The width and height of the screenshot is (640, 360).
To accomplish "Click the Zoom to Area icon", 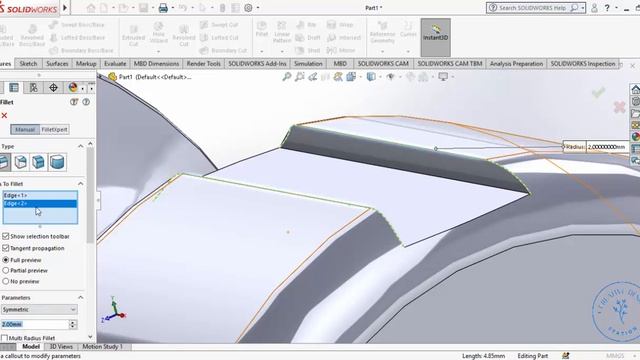I will [x=300, y=77].
